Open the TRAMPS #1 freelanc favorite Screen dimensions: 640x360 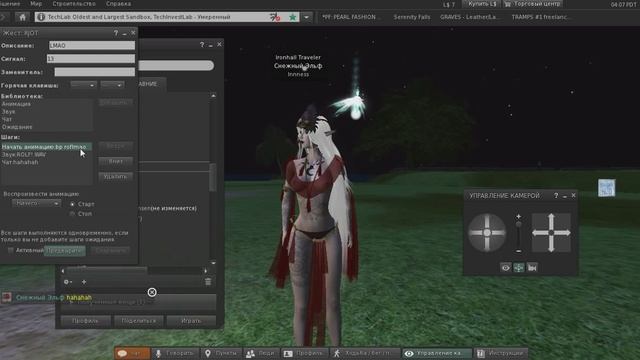pos(539,17)
